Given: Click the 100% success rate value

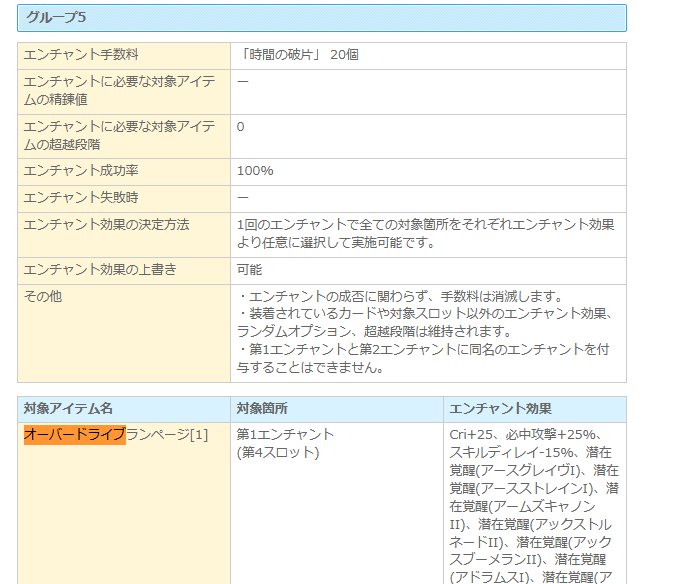Looking at the screenshot, I should coord(255,171).
